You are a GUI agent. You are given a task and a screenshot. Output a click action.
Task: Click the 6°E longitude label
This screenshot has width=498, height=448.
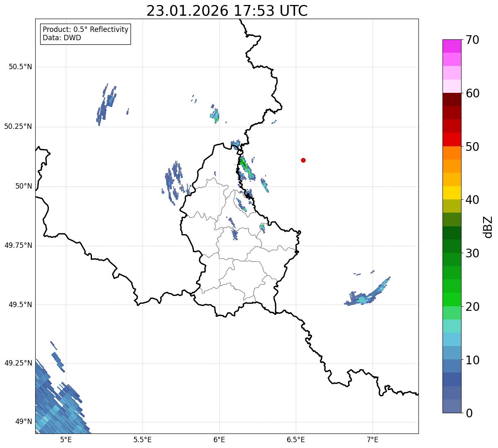219,439
